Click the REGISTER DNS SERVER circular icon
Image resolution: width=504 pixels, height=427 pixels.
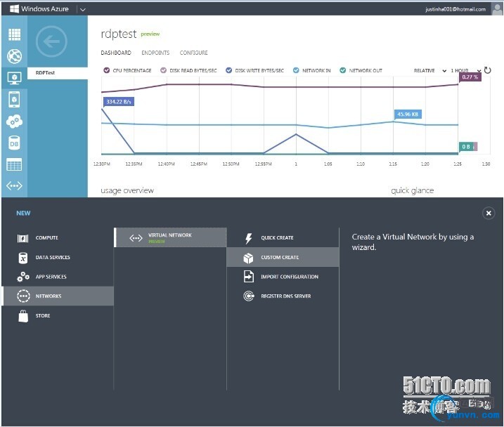click(x=248, y=296)
